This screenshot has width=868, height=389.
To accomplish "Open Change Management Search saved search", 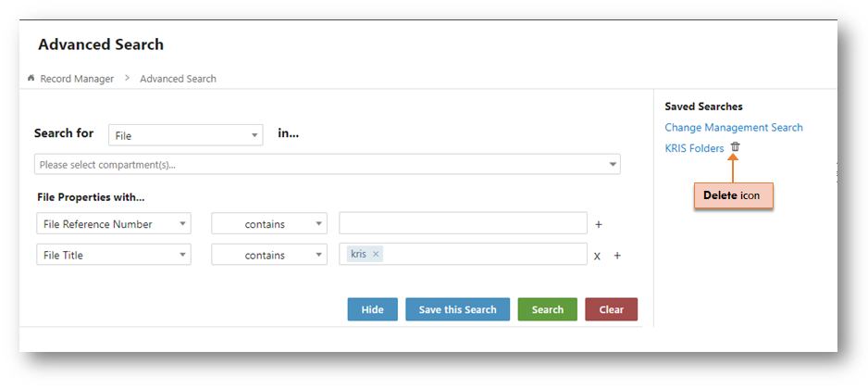I will (x=734, y=128).
